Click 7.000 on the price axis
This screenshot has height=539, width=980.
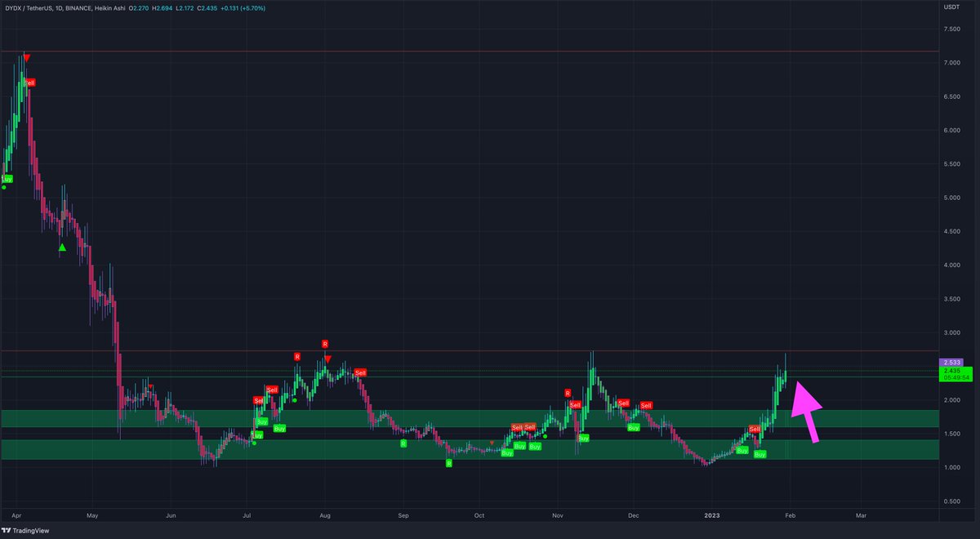pyautogui.click(x=953, y=63)
